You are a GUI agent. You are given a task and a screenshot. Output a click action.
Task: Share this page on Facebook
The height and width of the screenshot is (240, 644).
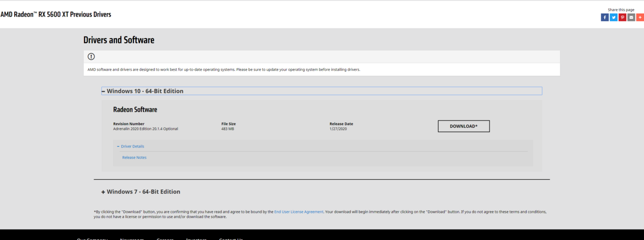[x=604, y=18]
